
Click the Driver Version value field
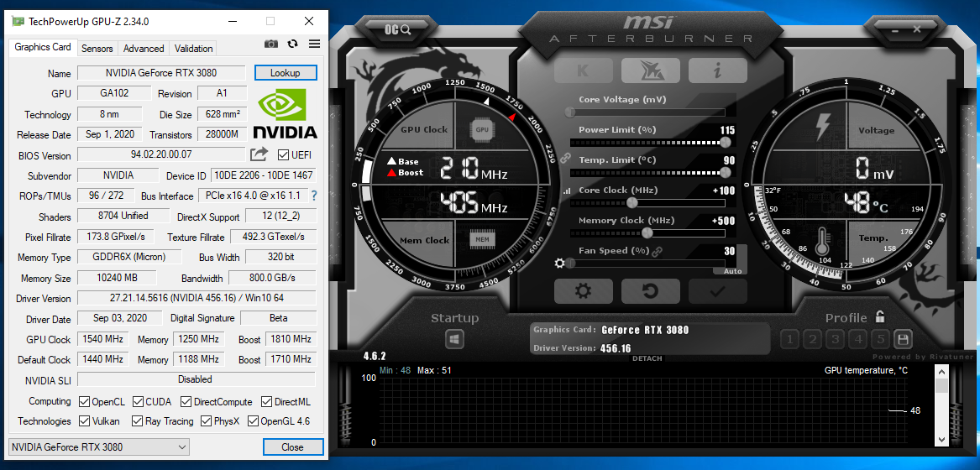pyautogui.click(x=197, y=298)
